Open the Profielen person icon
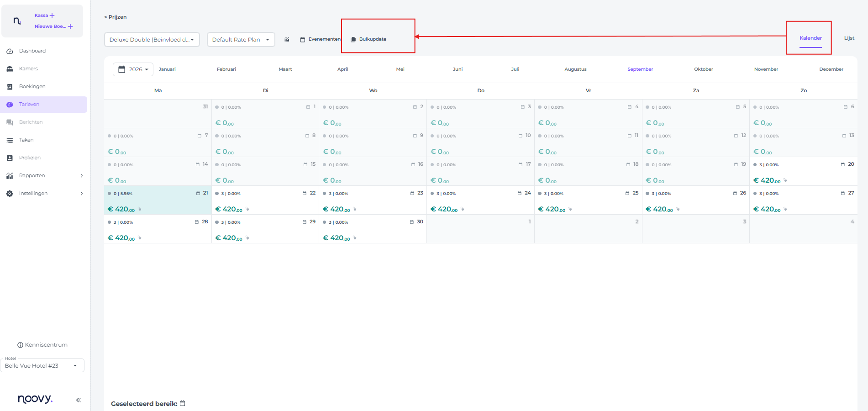This screenshot has height=411, width=868. click(x=10, y=158)
